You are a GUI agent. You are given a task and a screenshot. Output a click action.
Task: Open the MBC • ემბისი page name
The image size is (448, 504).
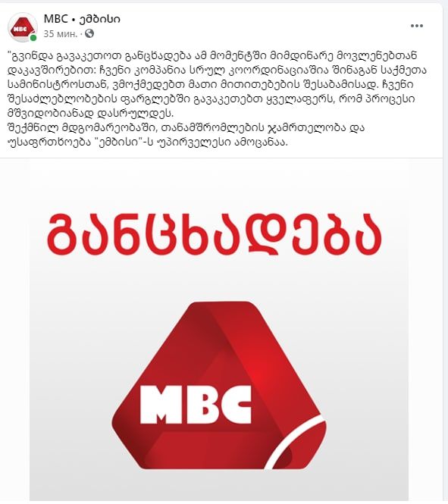pos(83,19)
